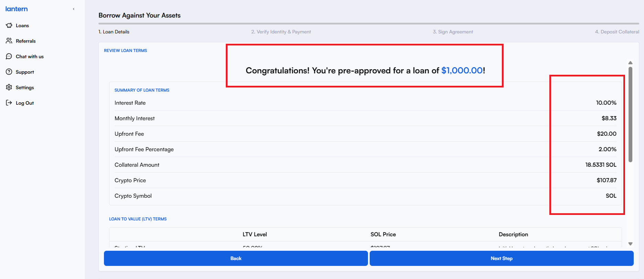Click the progress bar above the steps
The height and width of the screenshot is (279, 644).
[368, 23]
